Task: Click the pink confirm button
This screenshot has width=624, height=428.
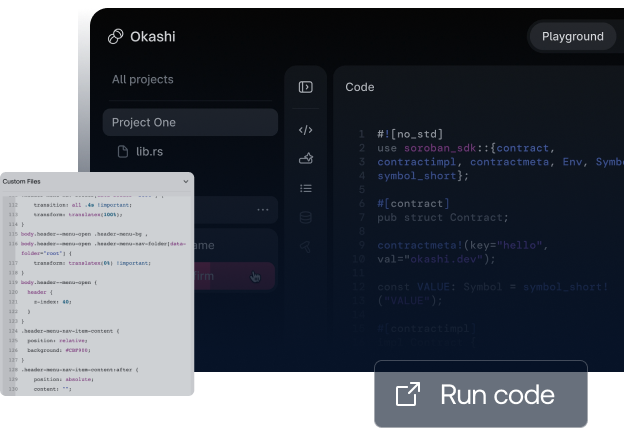Action: (x=235, y=276)
